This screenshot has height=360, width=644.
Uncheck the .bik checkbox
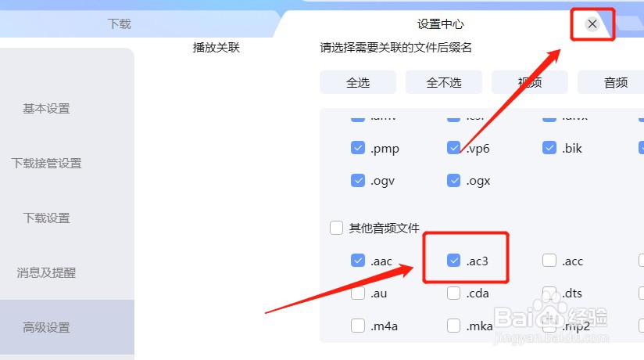549,148
